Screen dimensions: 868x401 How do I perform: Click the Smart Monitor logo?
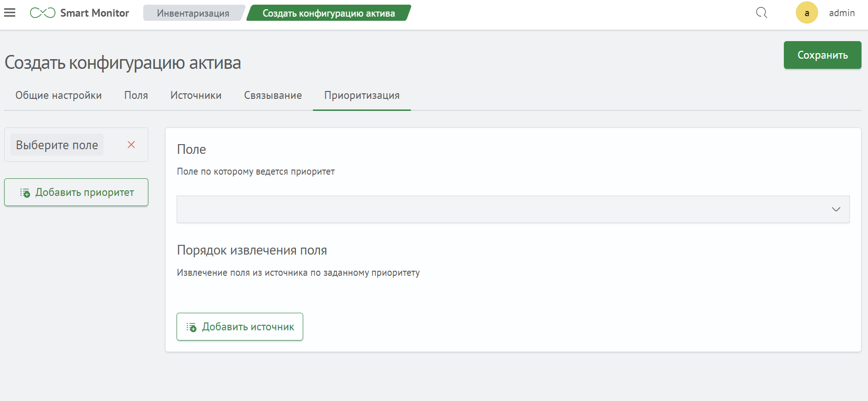click(x=43, y=13)
